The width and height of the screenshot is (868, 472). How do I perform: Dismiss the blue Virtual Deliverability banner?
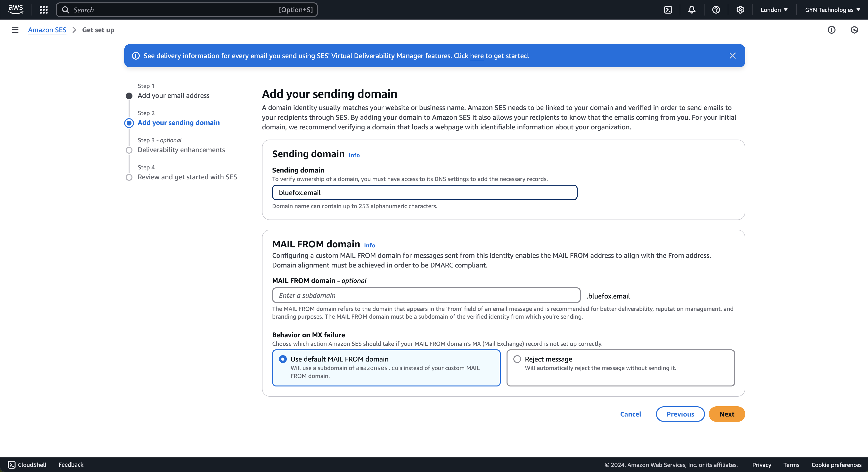pos(733,56)
